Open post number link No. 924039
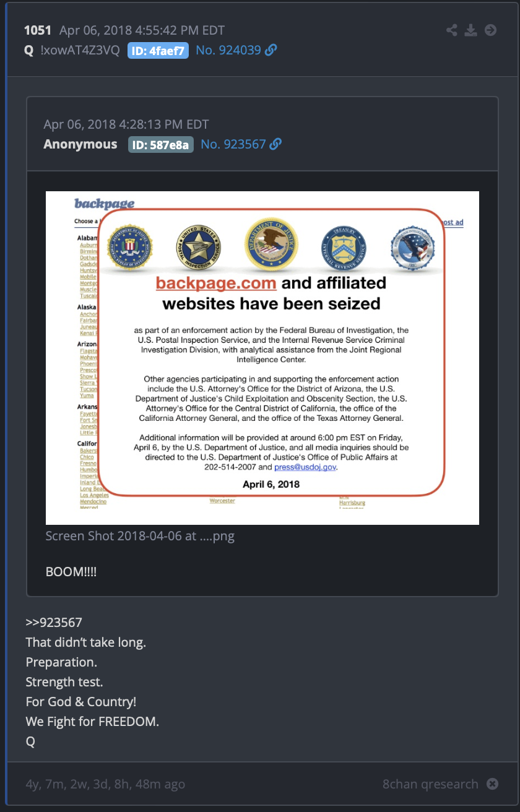 pyautogui.click(x=228, y=51)
